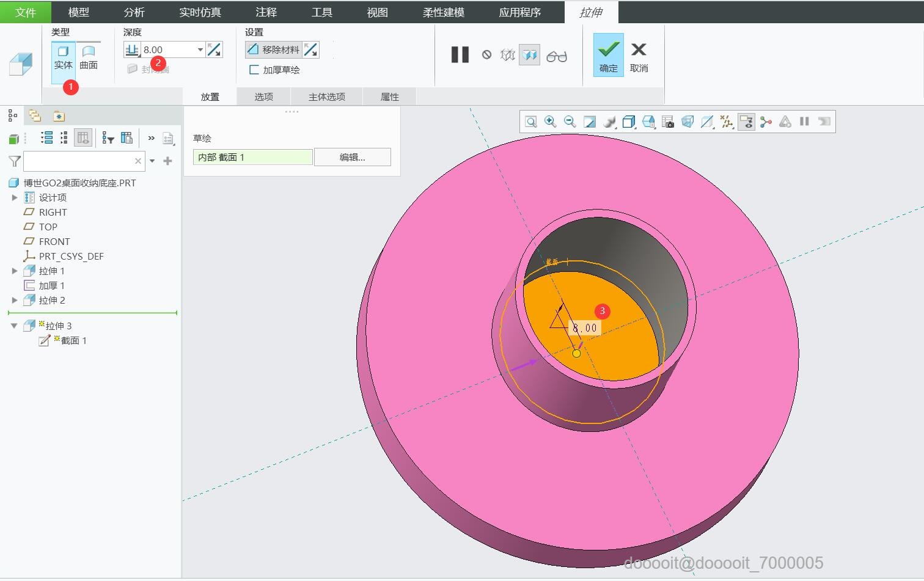
Task: Open the perspective view icon
Action: (687, 122)
